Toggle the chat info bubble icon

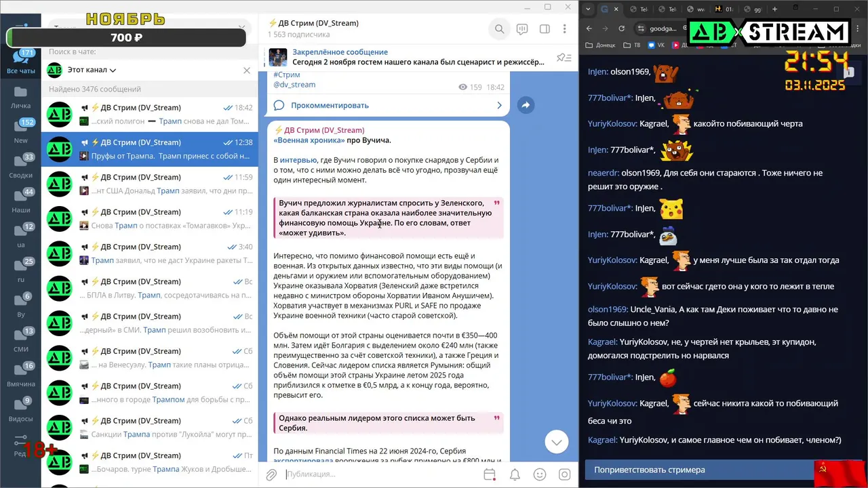[848, 71]
